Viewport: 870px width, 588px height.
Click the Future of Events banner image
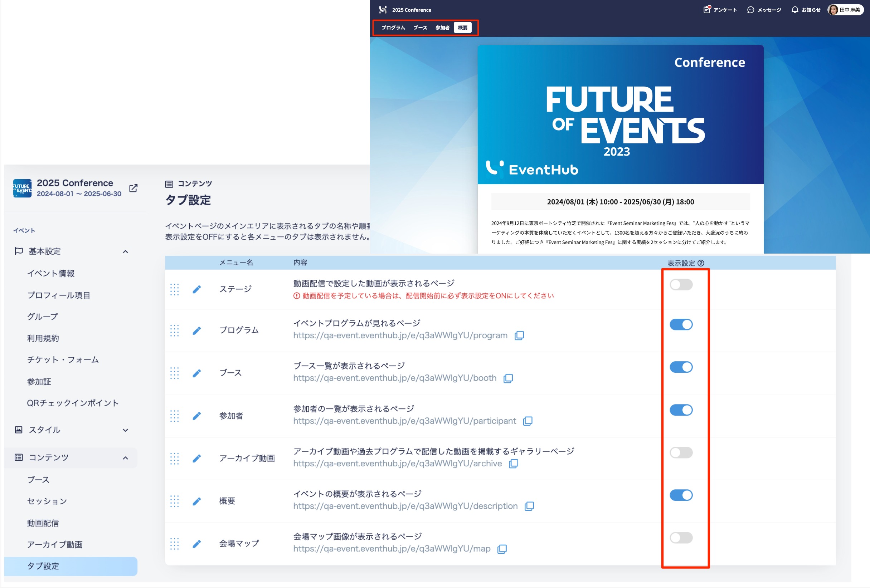point(620,115)
